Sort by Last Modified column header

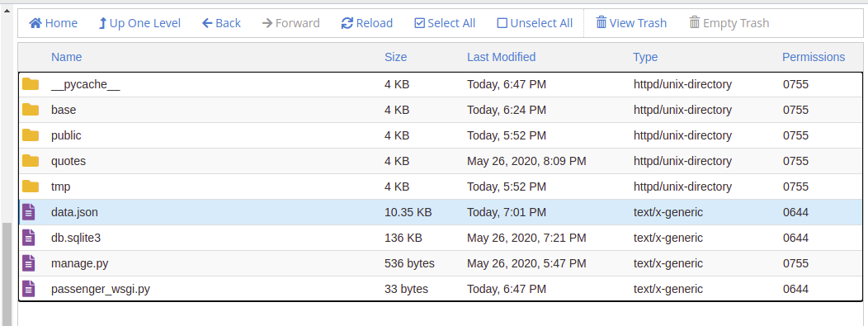[x=502, y=57]
